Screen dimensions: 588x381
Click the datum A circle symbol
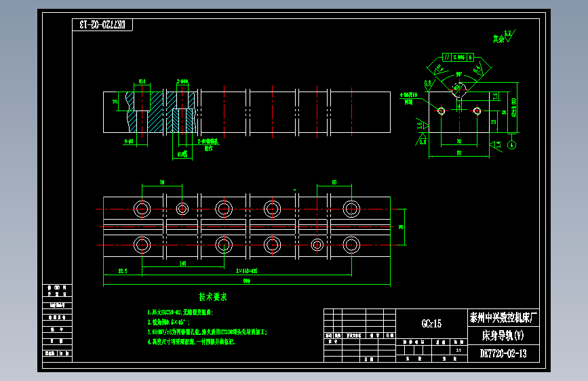[x=512, y=145]
